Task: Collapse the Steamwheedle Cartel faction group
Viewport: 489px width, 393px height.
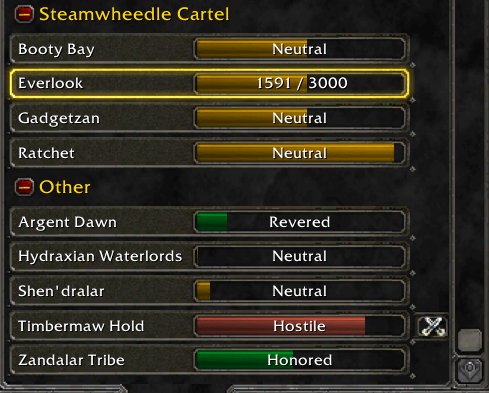Action: point(24,14)
